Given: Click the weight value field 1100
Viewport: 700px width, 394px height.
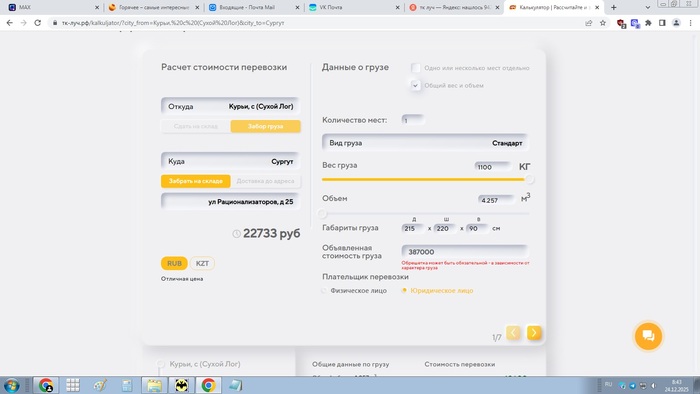Looking at the screenshot, I should click(493, 167).
